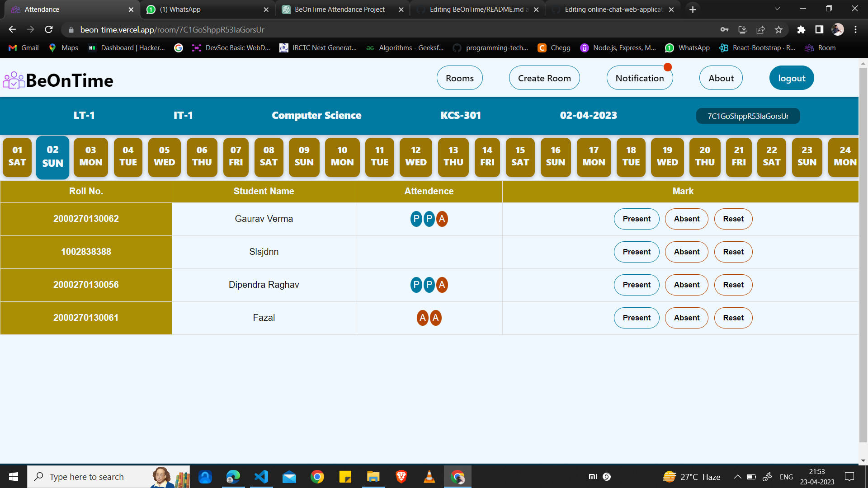The width and height of the screenshot is (868, 488).
Task: Click the ENG language indicator in system tray
Action: point(787,477)
